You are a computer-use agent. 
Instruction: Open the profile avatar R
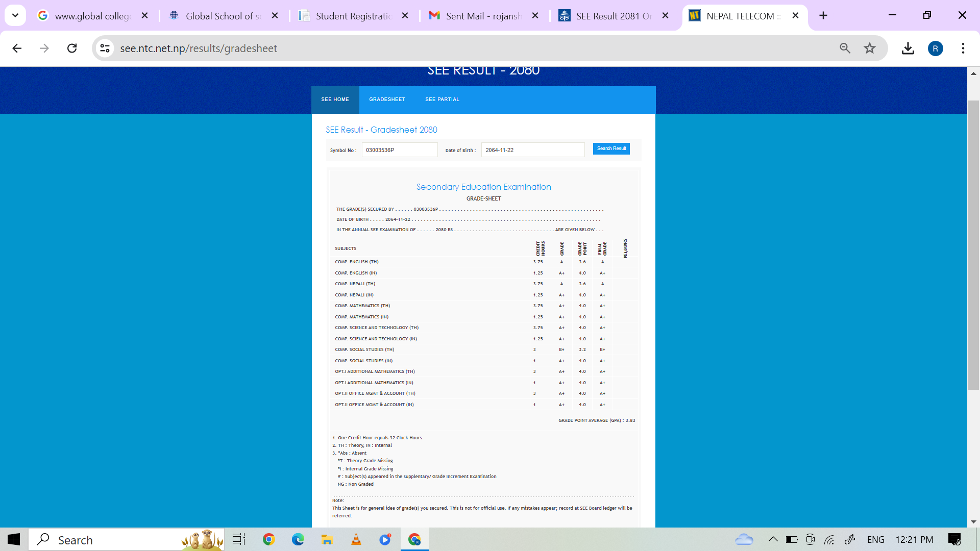[935, 48]
